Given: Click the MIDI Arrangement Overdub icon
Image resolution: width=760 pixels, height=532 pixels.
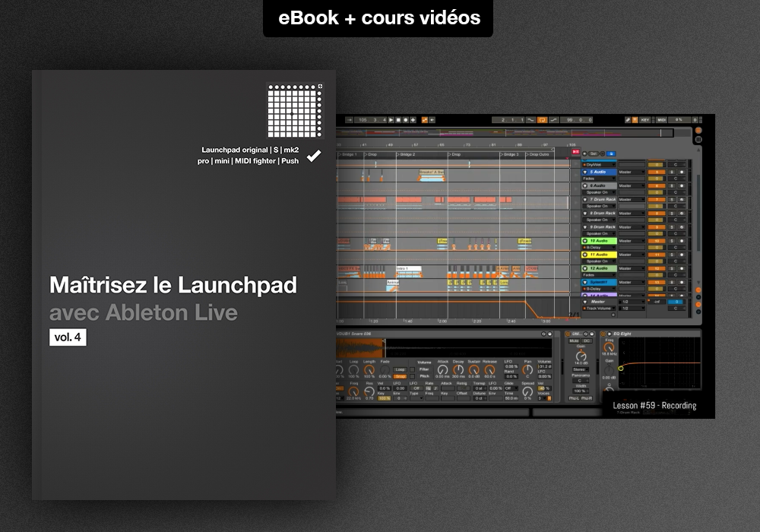Looking at the screenshot, I should tap(413, 120).
